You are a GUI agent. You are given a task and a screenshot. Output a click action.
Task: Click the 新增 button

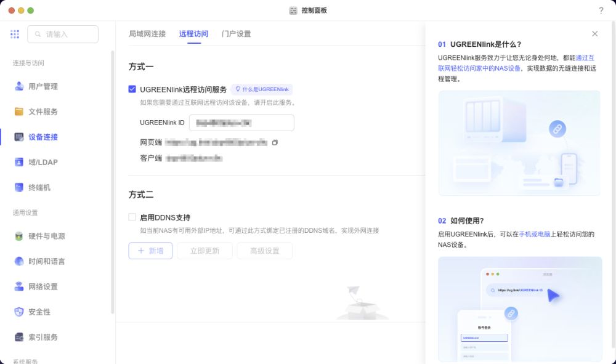pos(150,251)
